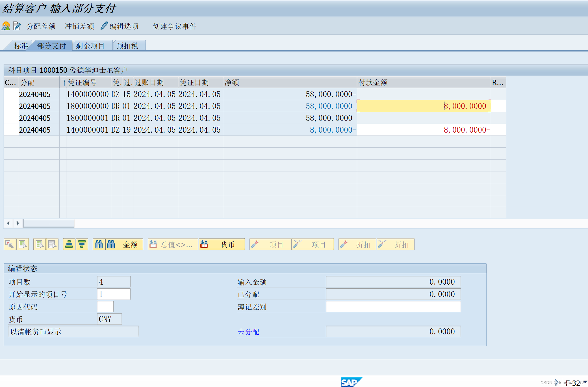Click the find 金额 amount button
Screen dimensions: 588x387
(x=124, y=244)
